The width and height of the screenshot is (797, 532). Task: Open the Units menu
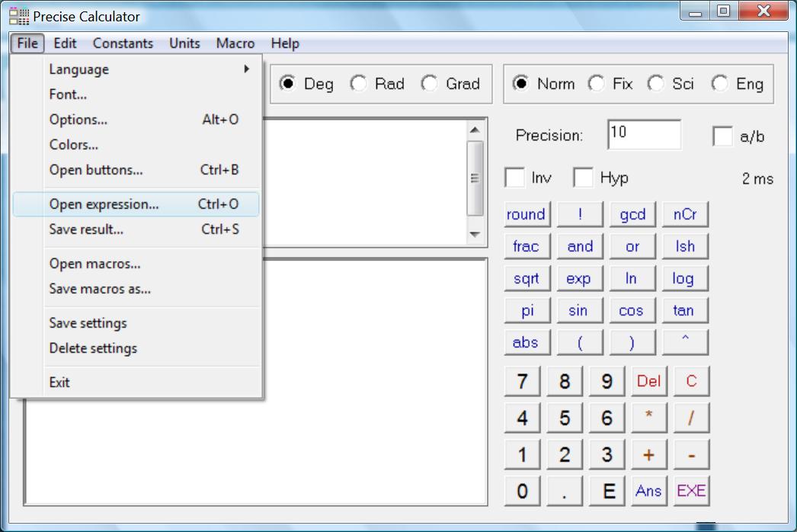184,43
